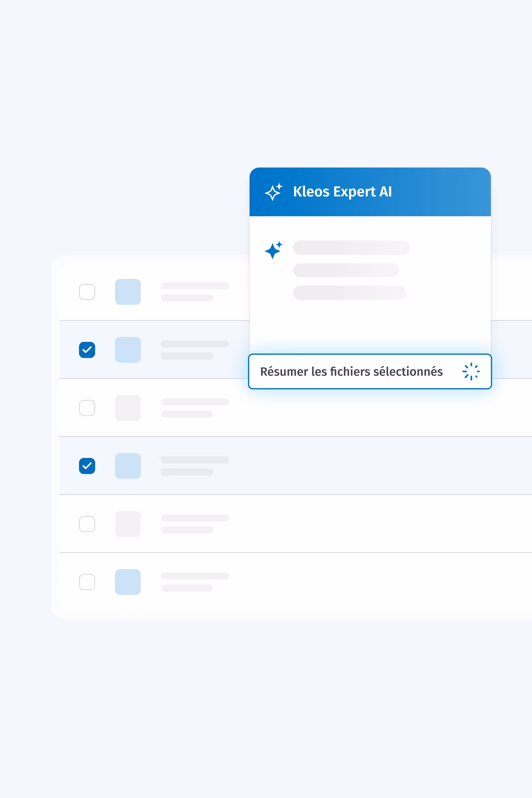Click the blue file thumbnail in the fourth row

click(128, 466)
